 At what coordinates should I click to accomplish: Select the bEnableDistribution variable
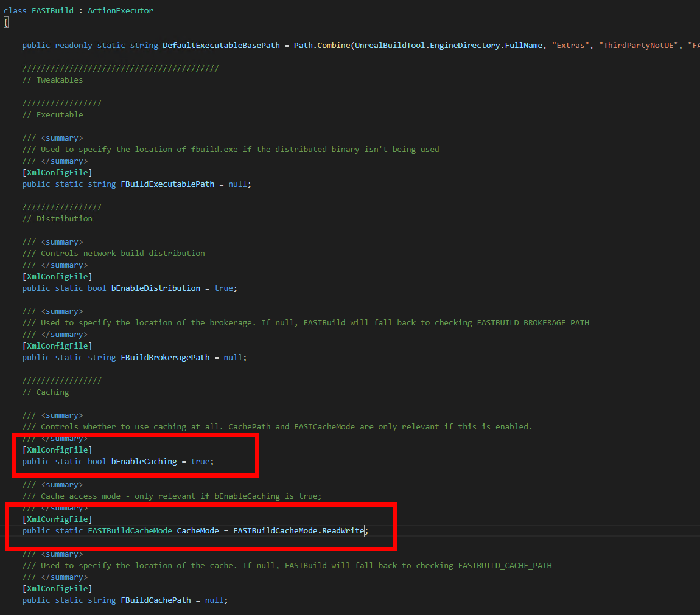coord(156,288)
